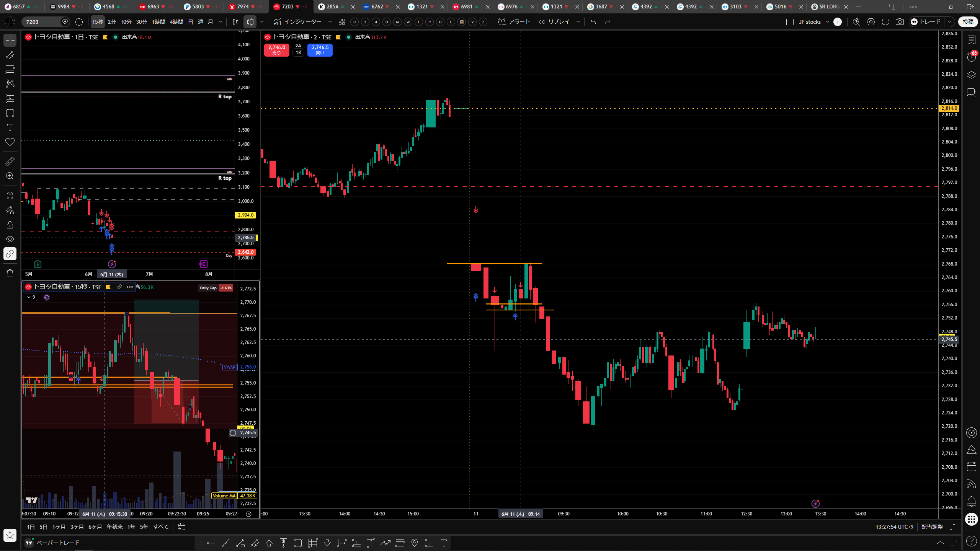This screenshot has width=980, height=551.
Task: Open quick search lightning icon
Action: pyautogui.click(x=856, y=22)
